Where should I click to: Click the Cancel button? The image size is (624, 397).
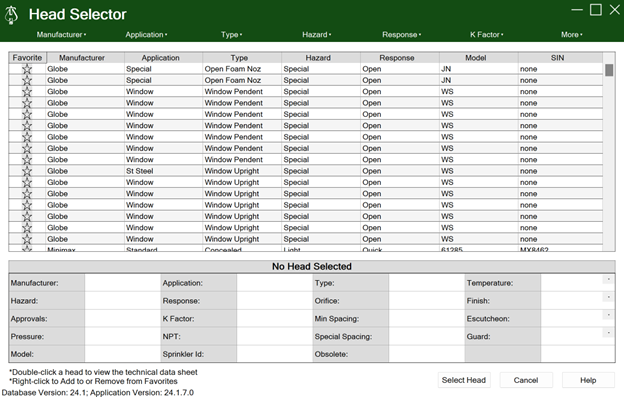pyautogui.click(x=526, y=380)
